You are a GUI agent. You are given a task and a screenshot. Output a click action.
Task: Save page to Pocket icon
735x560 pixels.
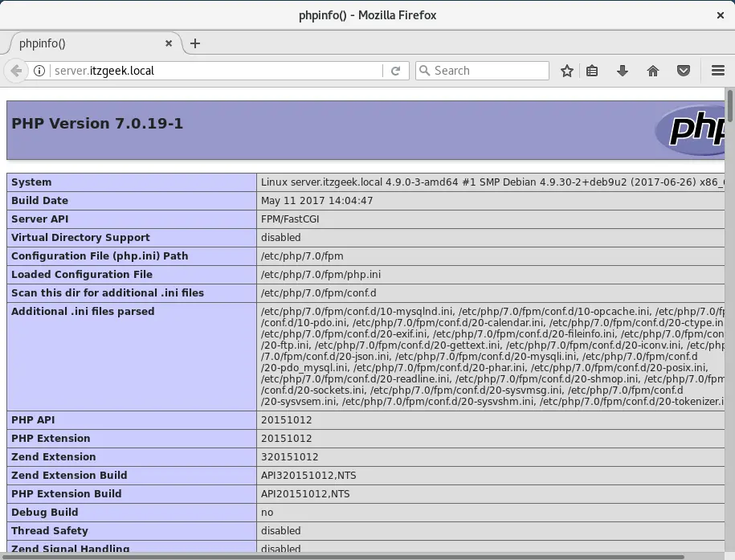pyautogui.click(x=684, y=71)
